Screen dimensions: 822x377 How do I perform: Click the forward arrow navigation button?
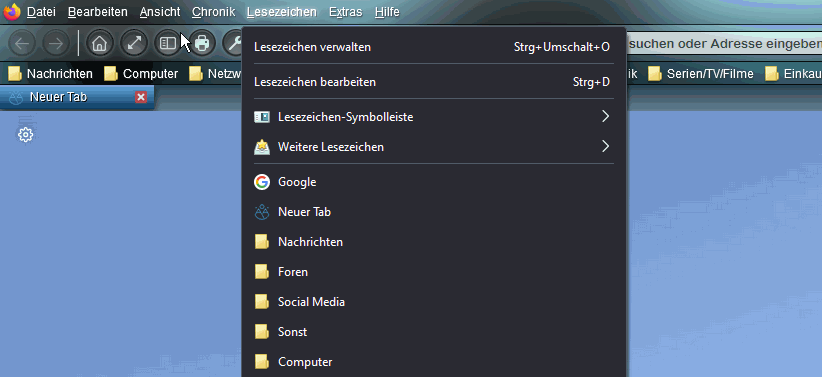point(56,44)
